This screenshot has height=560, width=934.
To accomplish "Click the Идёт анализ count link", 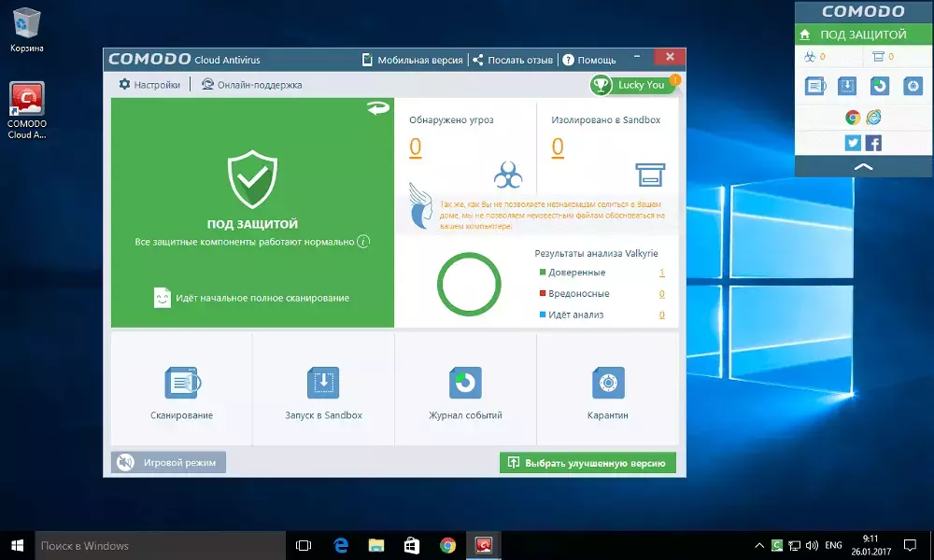I will 662,315.
